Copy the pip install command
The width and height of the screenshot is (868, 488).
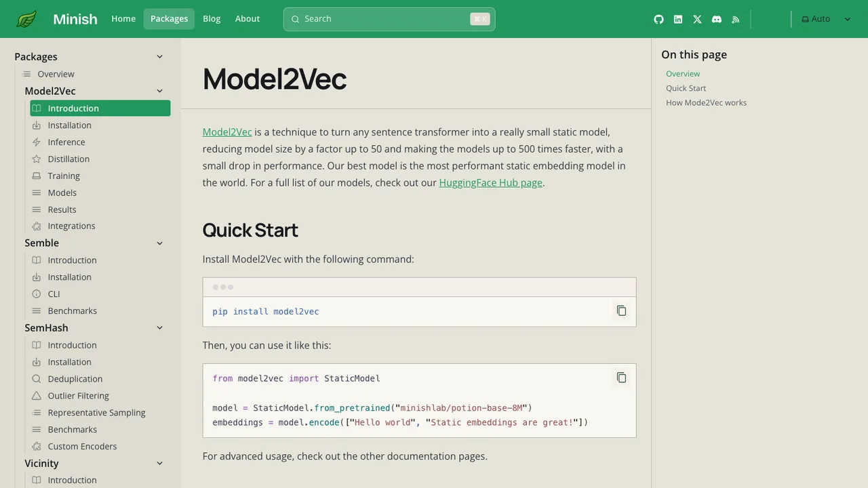621,310
